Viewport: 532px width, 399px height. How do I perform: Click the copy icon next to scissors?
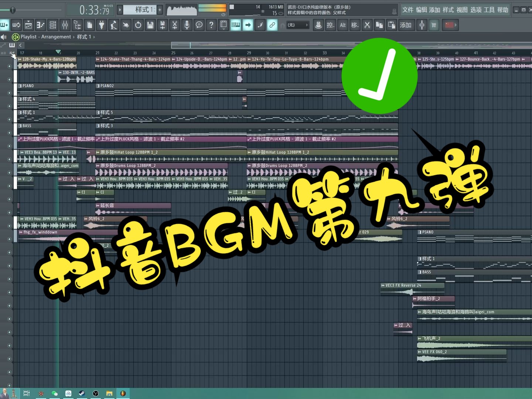pyautogui.click(x=379, y=25)
